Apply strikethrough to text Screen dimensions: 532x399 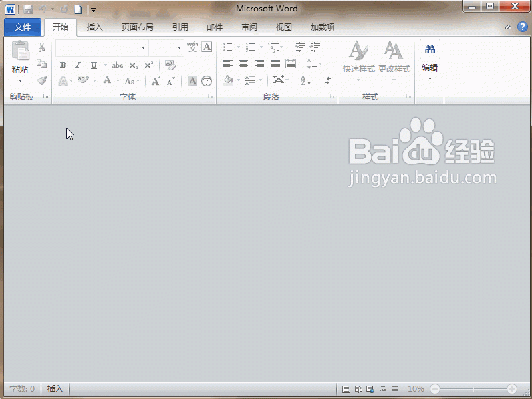118,65
